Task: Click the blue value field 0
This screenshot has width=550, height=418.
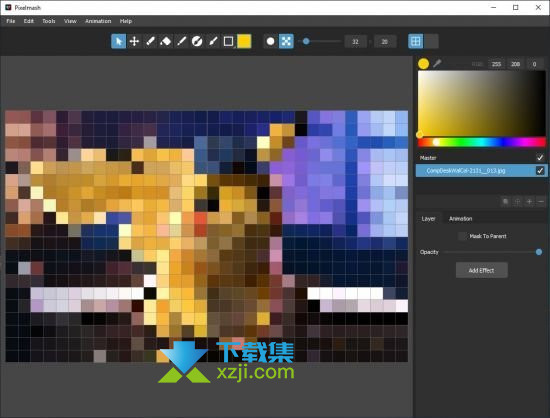Action: (x=534, y=64)
